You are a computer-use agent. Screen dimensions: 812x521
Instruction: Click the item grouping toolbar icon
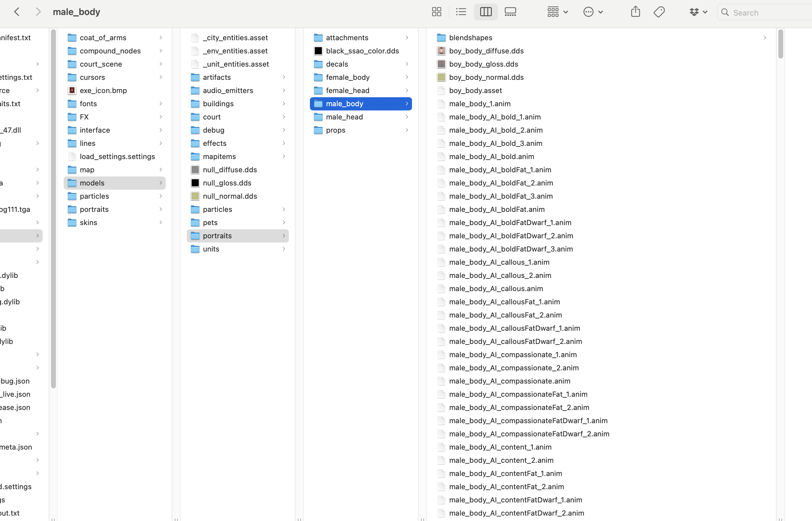pyautogui.click(x=553, y=12)
